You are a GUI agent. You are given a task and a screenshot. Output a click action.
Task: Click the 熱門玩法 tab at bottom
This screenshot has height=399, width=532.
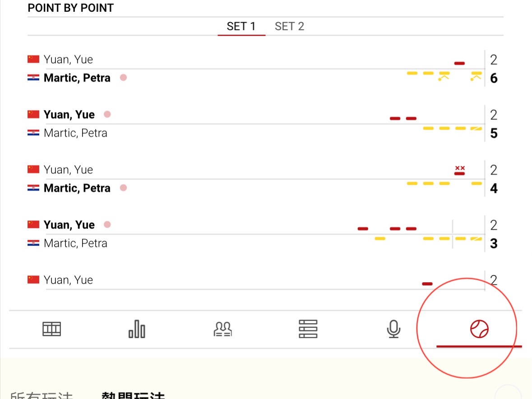[x=133, y=396]
